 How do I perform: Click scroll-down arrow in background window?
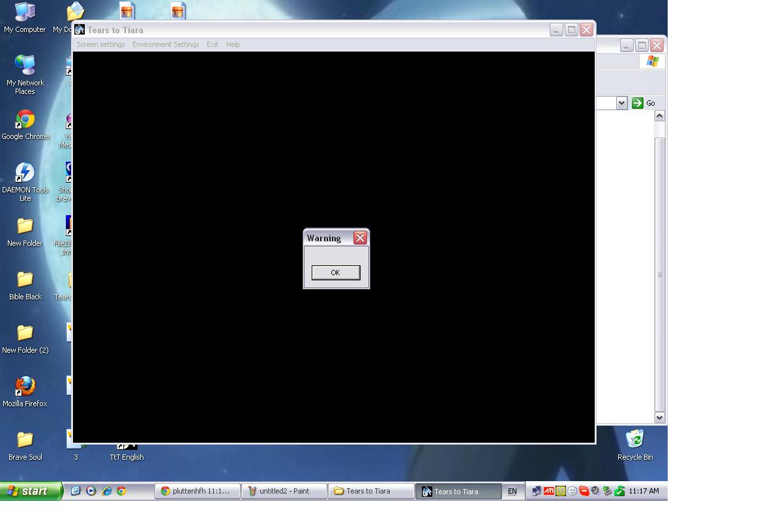660,417
